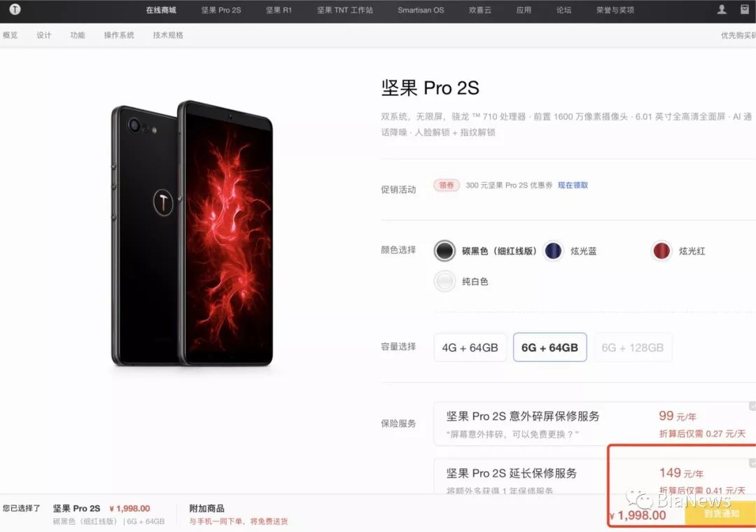Select the 炫光蓝 blue color swatch
Viewport: 756px width, 532px height.
(x=553, y=251)
